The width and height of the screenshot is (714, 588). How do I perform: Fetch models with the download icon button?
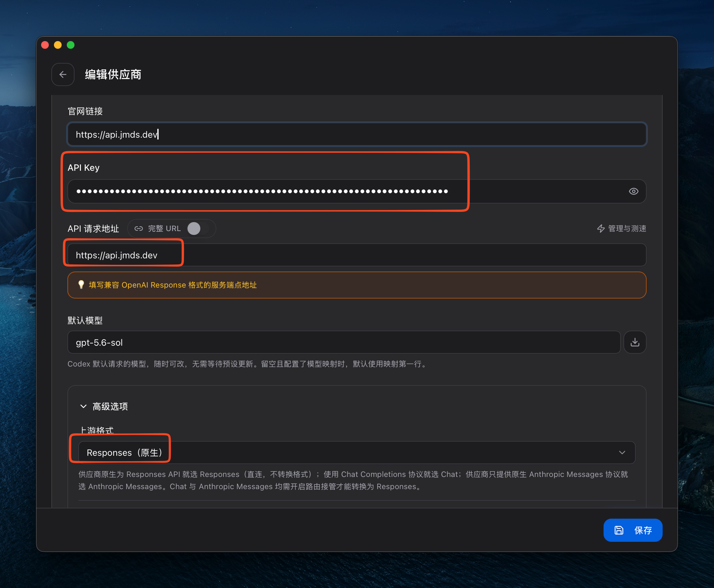(635, 342)
